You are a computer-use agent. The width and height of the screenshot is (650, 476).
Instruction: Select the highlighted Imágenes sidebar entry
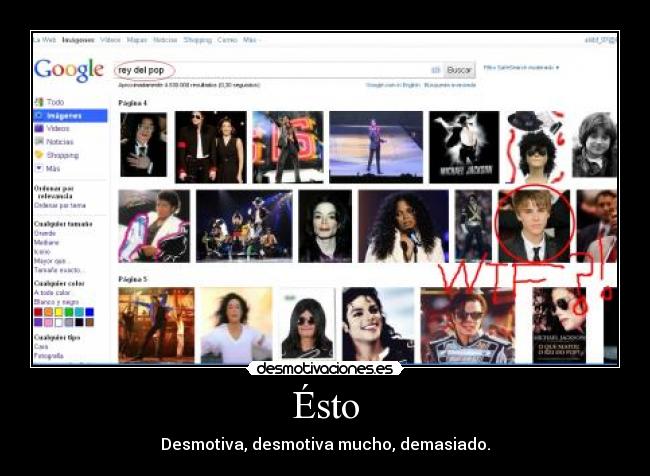[70, 115]
